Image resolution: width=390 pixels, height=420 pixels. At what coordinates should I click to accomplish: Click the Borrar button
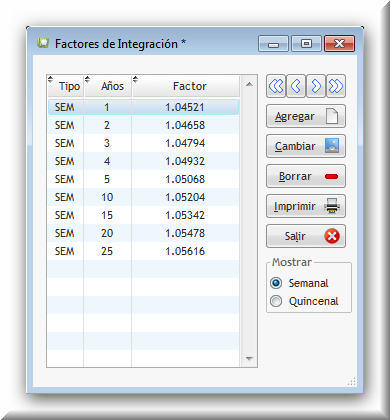tap(306, 176)
